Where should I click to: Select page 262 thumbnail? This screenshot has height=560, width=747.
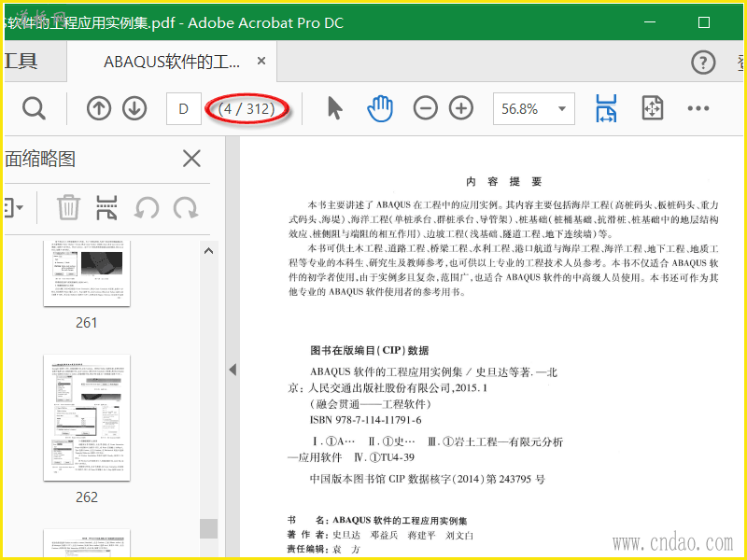87,417
